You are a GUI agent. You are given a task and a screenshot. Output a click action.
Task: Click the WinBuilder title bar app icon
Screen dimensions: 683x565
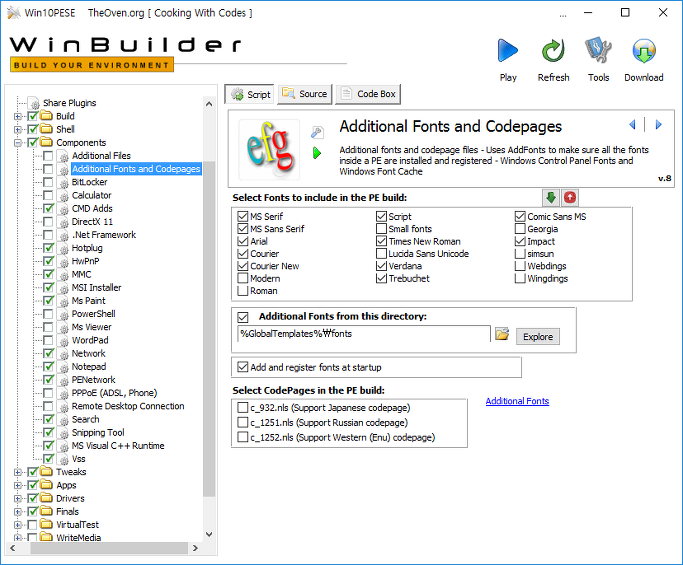pyautogui.click(x=14, y=13)
